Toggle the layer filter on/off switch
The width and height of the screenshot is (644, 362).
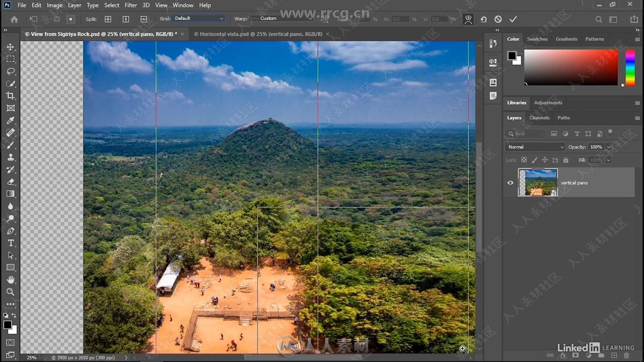(610, 132)
